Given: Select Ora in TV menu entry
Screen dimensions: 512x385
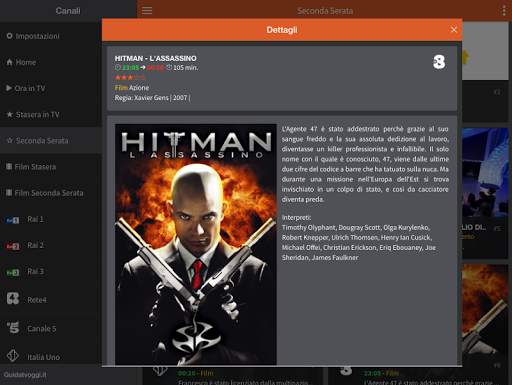Looking at the screenshot, I should [x=50, y=88].
